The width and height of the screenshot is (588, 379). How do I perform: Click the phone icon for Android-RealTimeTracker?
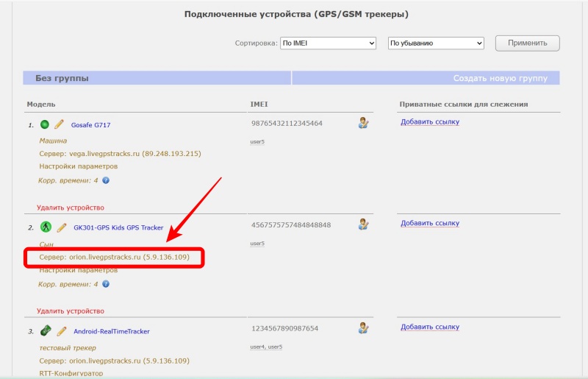[x=46, y=330]
